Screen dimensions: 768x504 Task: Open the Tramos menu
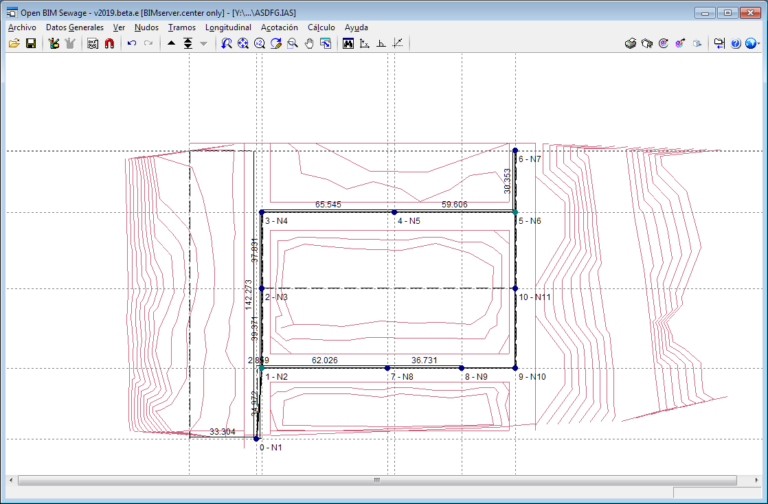(x=182, y=28)
